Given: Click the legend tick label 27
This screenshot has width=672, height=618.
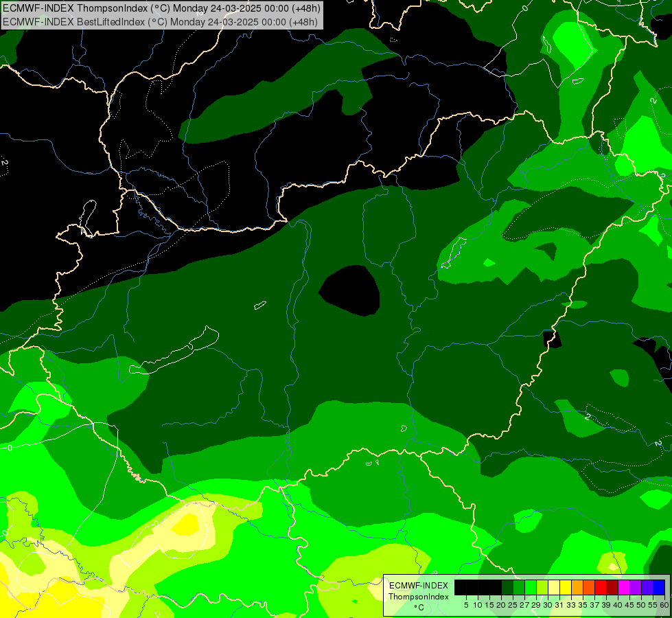Looking at the screenshot, I should 524,605.
